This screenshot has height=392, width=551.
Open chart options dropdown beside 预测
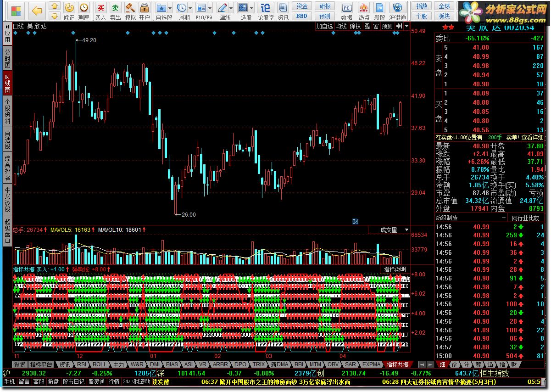[x=406, y=26]
